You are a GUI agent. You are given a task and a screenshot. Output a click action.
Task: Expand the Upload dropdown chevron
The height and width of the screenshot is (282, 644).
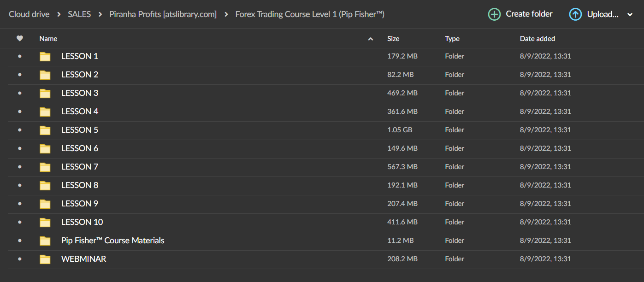[630, 15]
